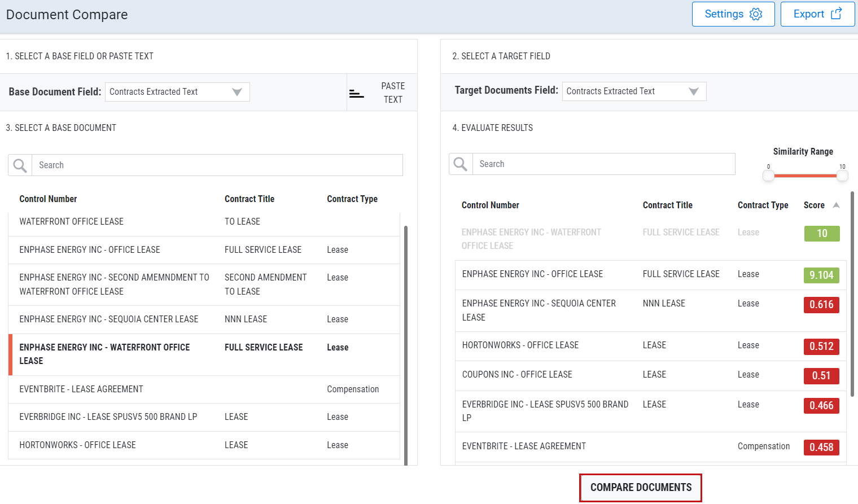
Task: Click the Similarity Range left slider handle
Action: coord(768,176)
